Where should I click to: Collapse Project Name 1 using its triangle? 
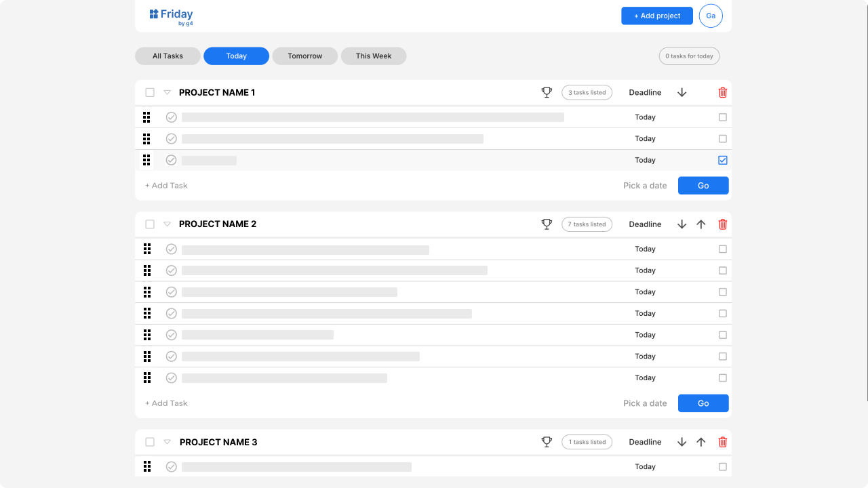(x=167, y=92)
